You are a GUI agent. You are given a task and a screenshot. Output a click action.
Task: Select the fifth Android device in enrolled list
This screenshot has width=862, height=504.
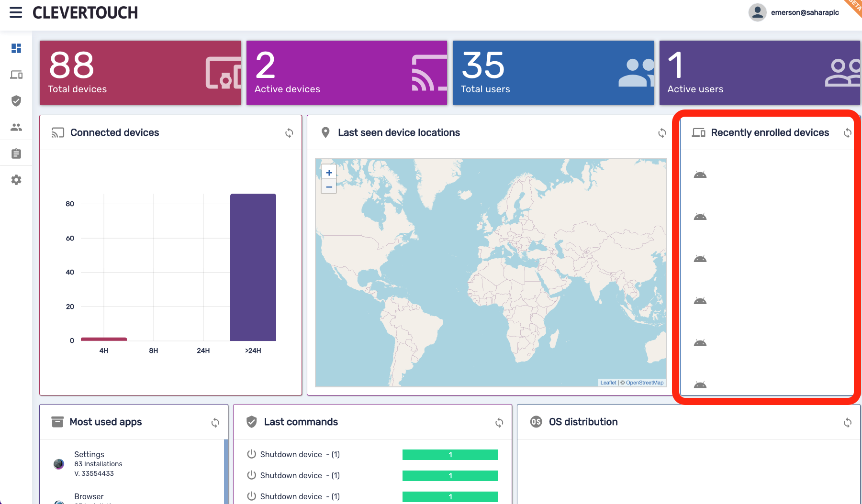[700, 343]
